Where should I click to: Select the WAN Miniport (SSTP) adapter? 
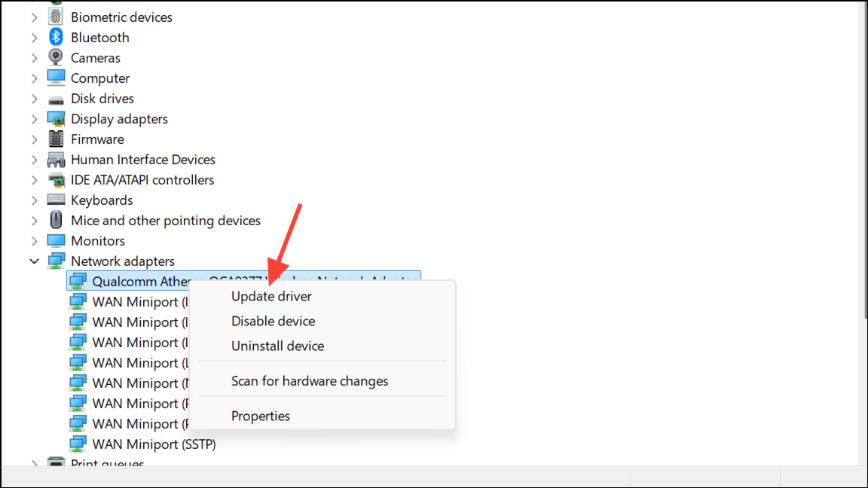point(154,444)
